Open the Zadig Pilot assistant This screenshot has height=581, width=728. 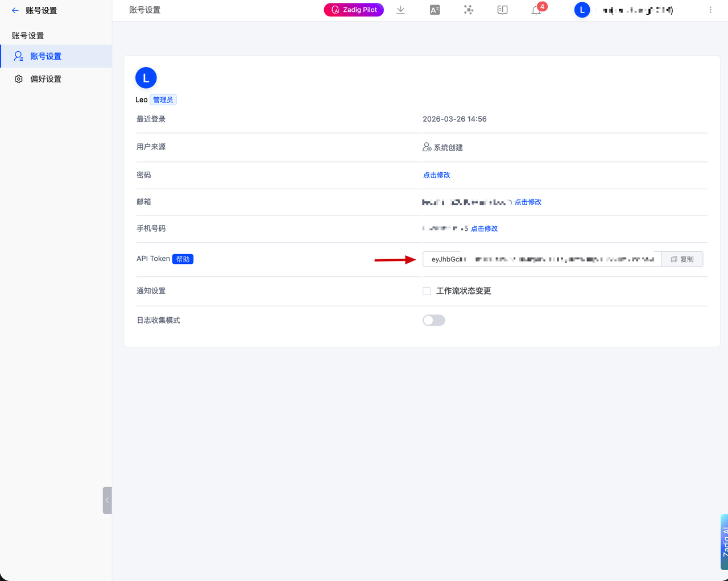tap(354, 10)
